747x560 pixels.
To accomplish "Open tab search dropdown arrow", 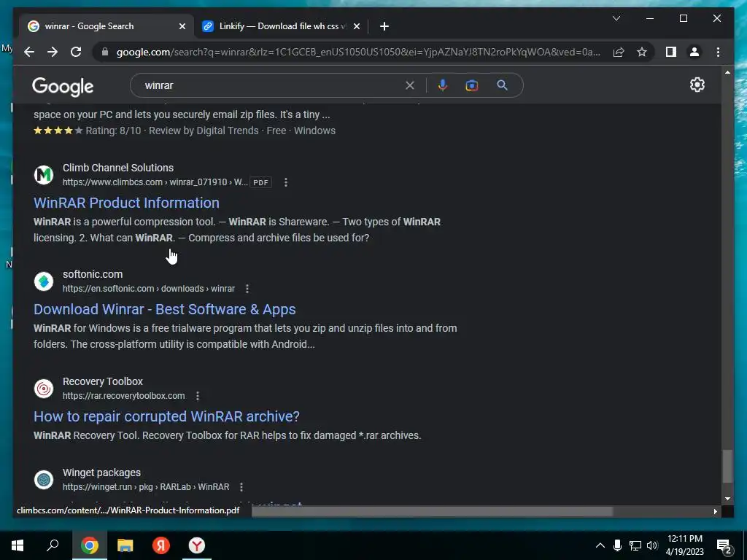I will pos(616,18).
